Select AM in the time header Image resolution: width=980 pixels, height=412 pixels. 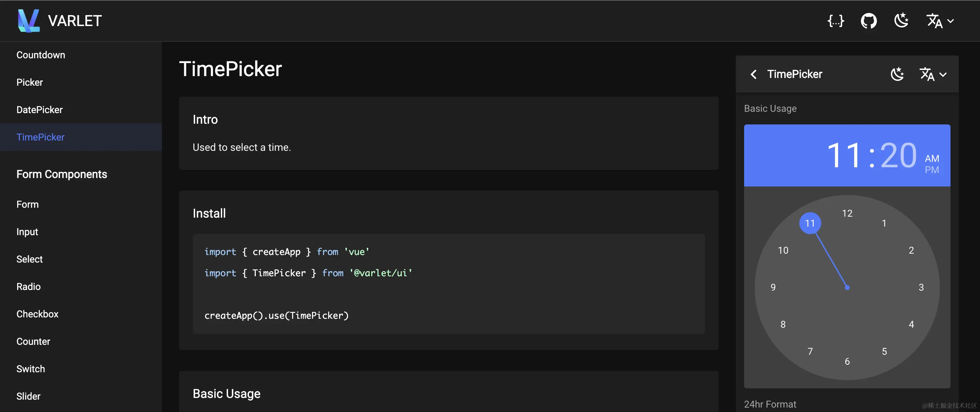tap(932, 158)
